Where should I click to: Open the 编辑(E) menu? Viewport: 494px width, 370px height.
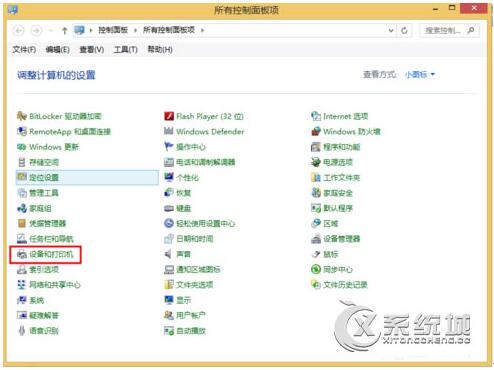(58, 50)
